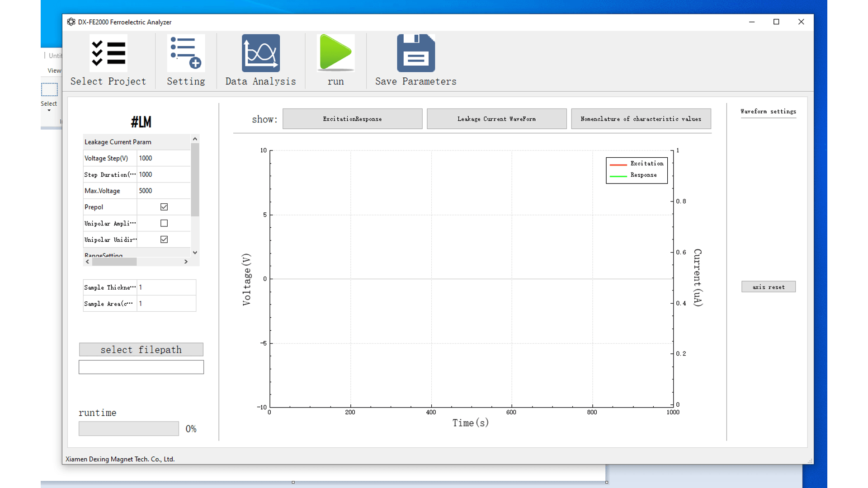Show the Leakage Current WaveForm
This screenshot has width=868, height=488.
point(496,118)
